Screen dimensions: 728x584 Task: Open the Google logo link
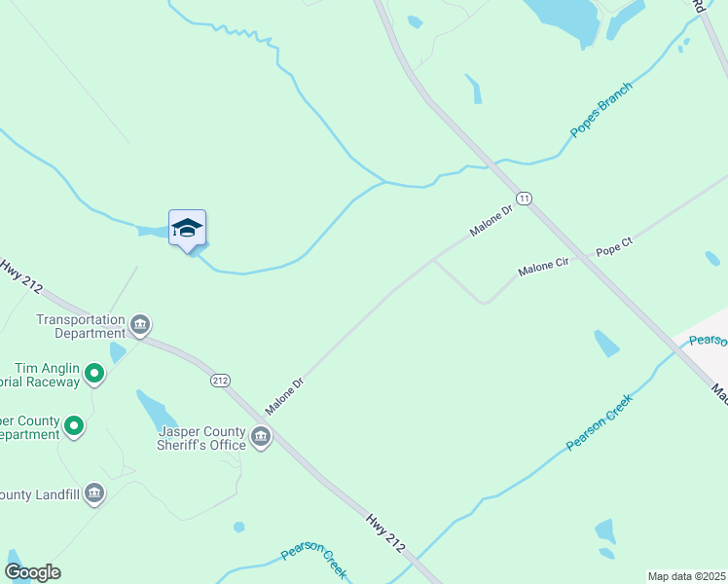[32, 573]
